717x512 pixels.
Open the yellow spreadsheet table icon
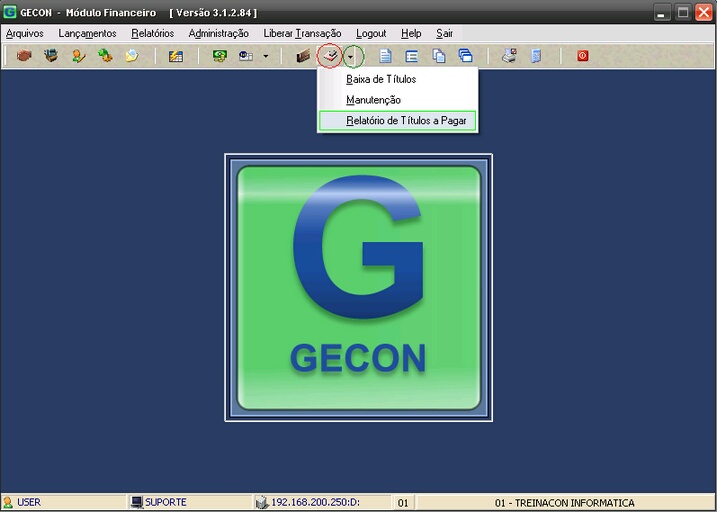click(x=176, y=56)
